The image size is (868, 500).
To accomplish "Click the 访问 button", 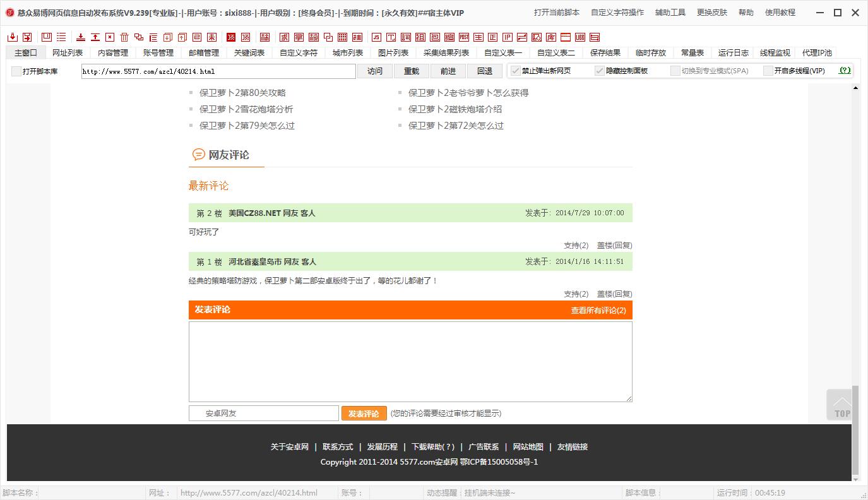I will click(375, 71).
